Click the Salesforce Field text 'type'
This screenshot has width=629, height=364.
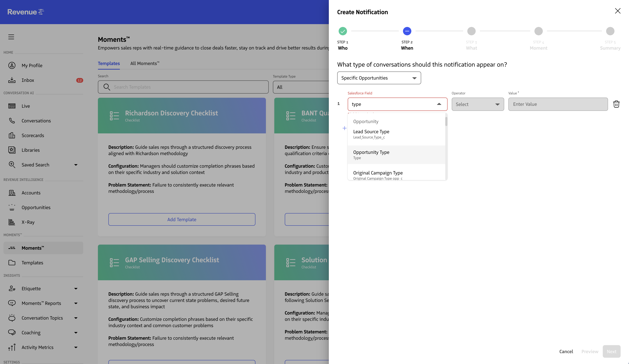pos(356,104)
